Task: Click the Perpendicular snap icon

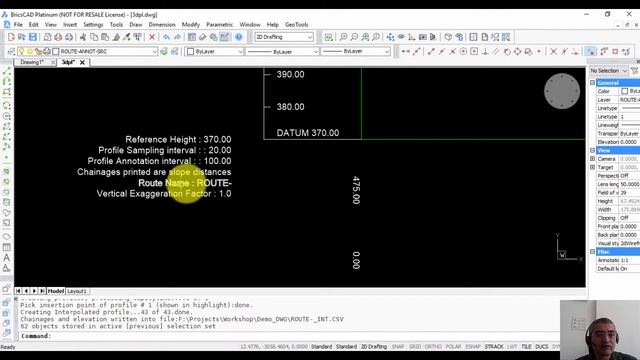Action: (485, 51)
